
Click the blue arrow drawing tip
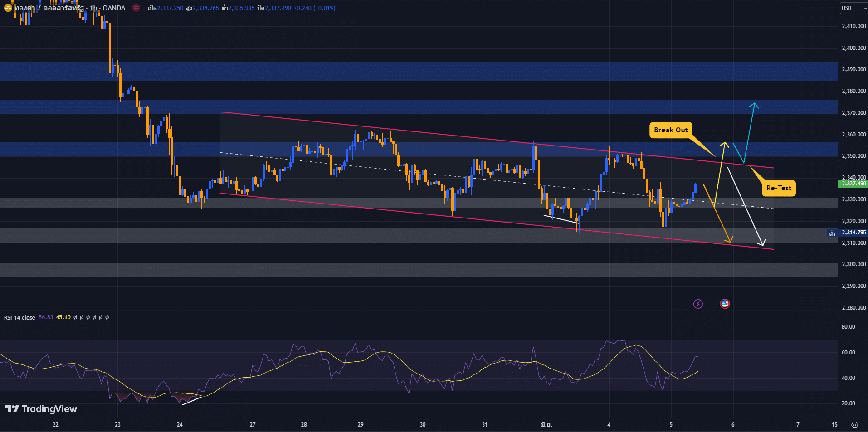754,104
